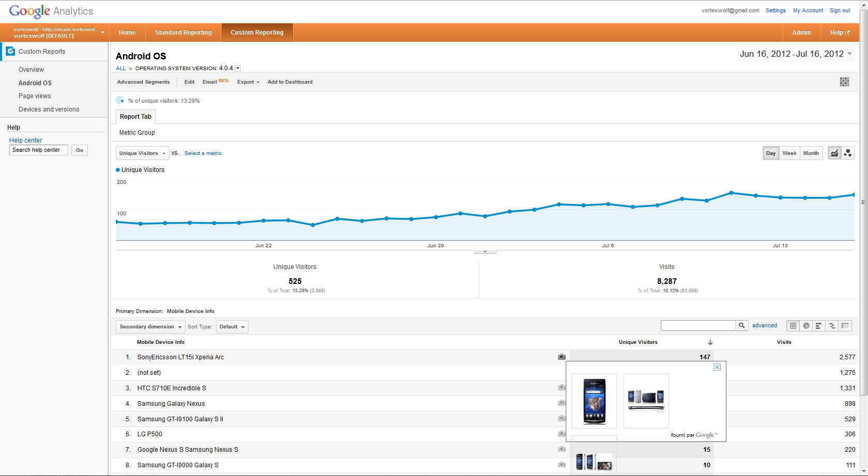The height and width of the screenshot is (476, 868).
Task: Click the Sign out link
Action: (x=840, y=10)
